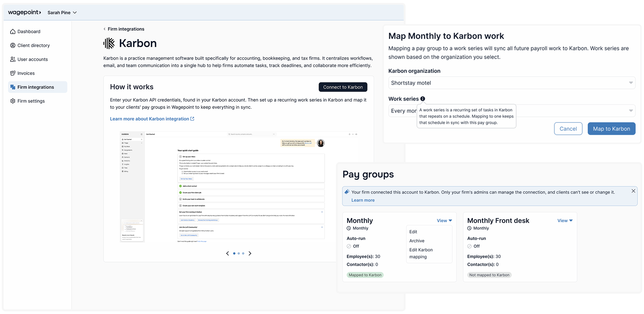
Task: Click the Connect to Karbon button
Action: (343, 87)
